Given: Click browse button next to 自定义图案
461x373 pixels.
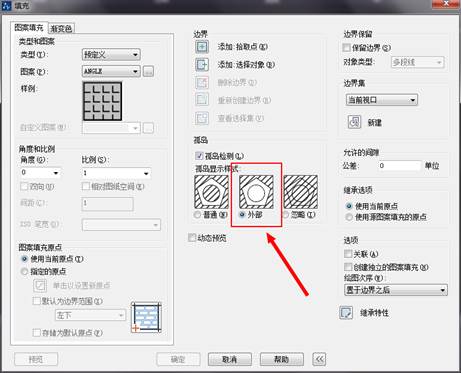Looking at the screenshot, I should click(148, 128).
